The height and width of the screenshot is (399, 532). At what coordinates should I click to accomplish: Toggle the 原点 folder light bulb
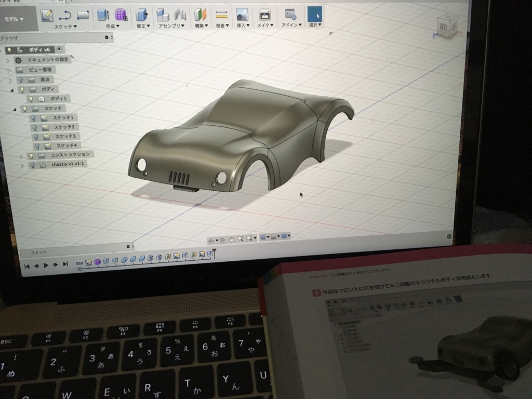[x=21, y=79]
